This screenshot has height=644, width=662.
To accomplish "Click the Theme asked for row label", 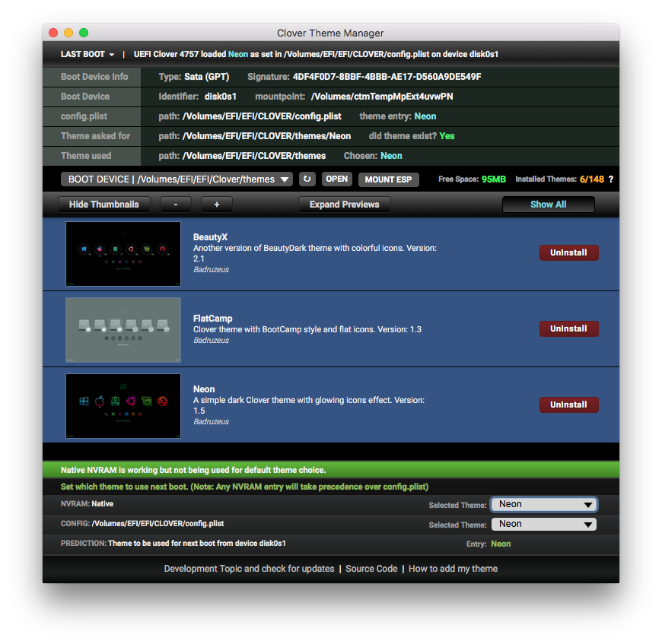I will tap(95, 136).
